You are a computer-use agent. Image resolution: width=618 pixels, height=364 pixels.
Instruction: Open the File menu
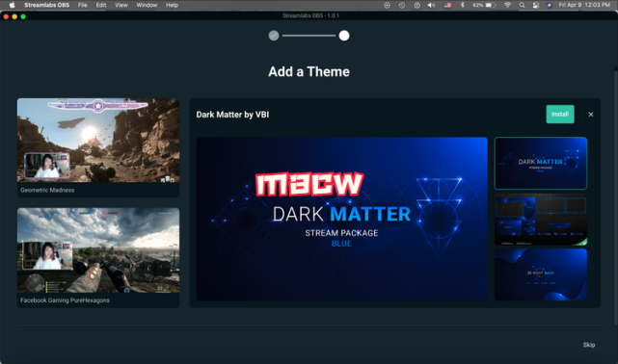click(x=82, y=5)
